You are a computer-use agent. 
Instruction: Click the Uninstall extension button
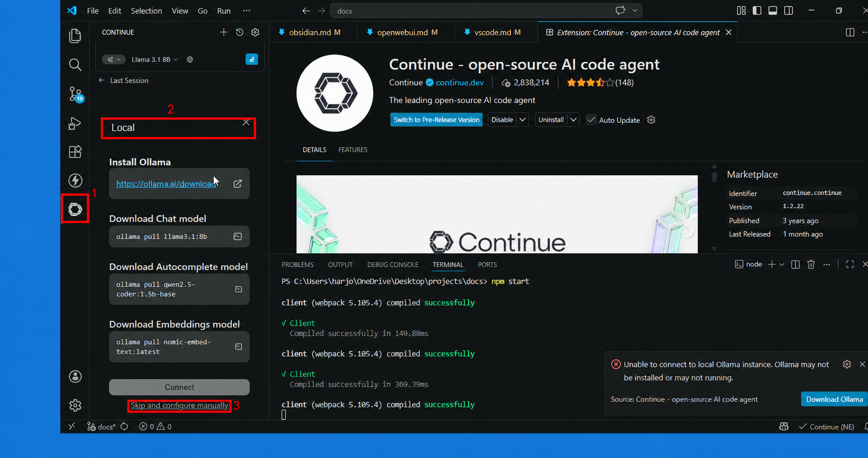[551, 120]
